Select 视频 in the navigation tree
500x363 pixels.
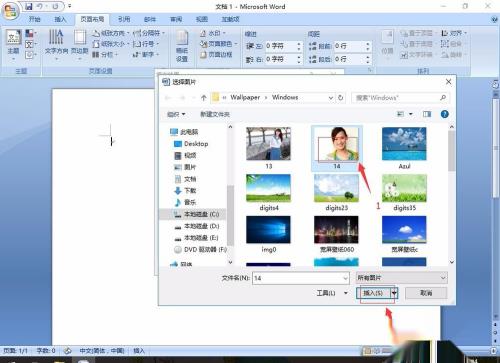[x=186, y=155]
